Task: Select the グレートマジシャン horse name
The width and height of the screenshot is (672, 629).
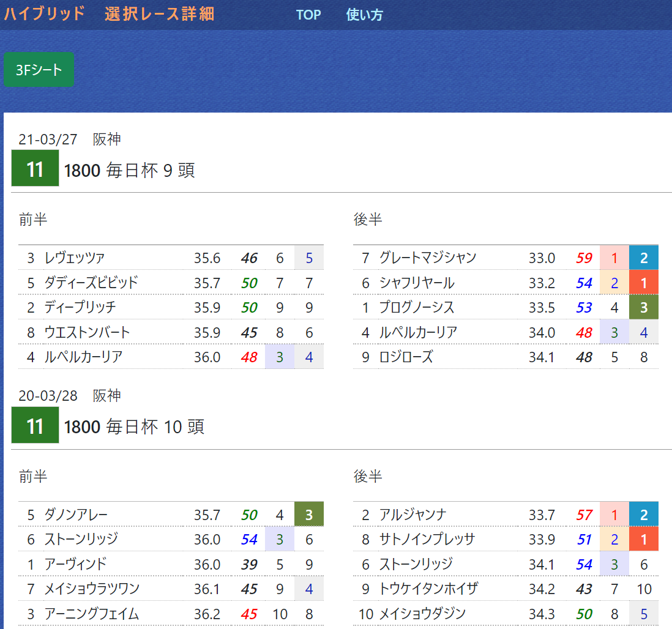Action: point(428,258)
